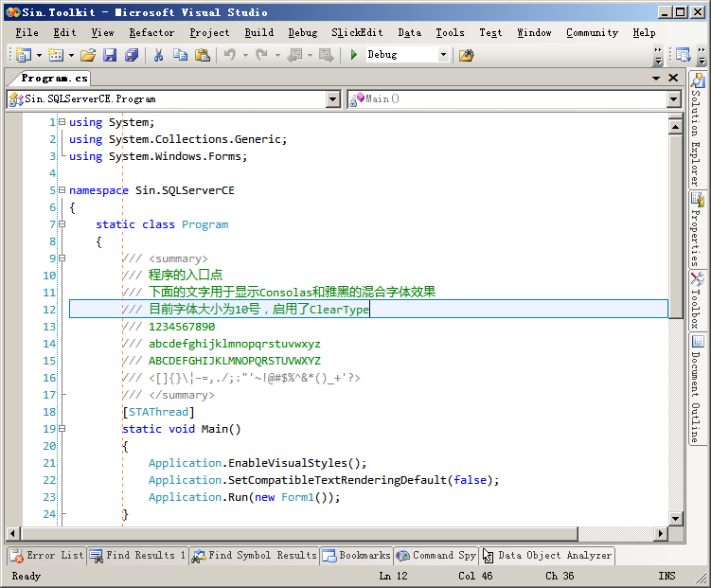Image resolution: width=711 pixels, height=588 pixels.
Task: Click Ln 12 in the status bar
Action: tap(393, 576)
